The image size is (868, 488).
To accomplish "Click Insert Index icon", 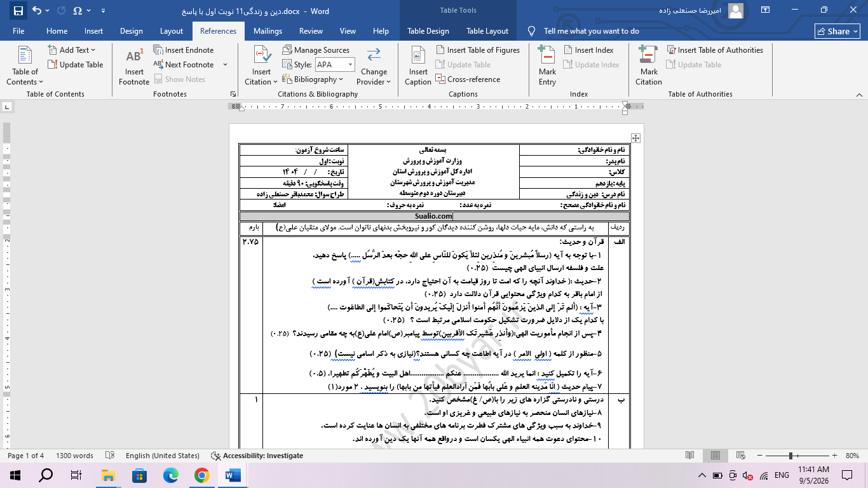I will tap(568, 50).
